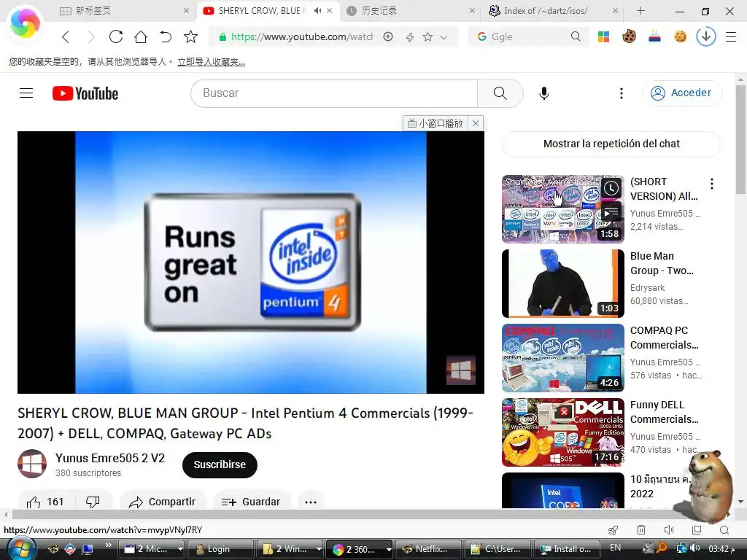This screenshot has height=560, width=747.
Task: Open the browser home page icon
Action: click(x=141, y=36)
